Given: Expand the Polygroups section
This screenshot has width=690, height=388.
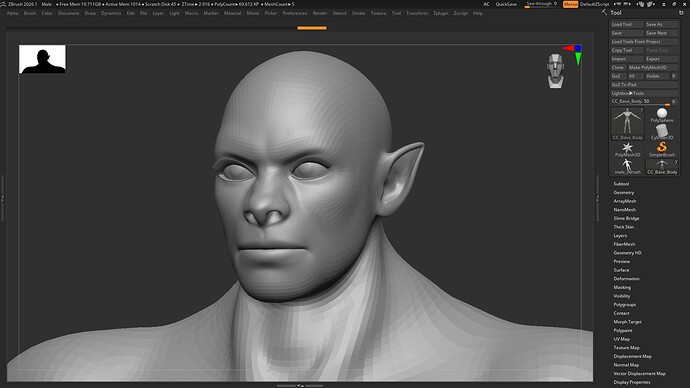Looking at the screenshot, I should tap(624, 304).
